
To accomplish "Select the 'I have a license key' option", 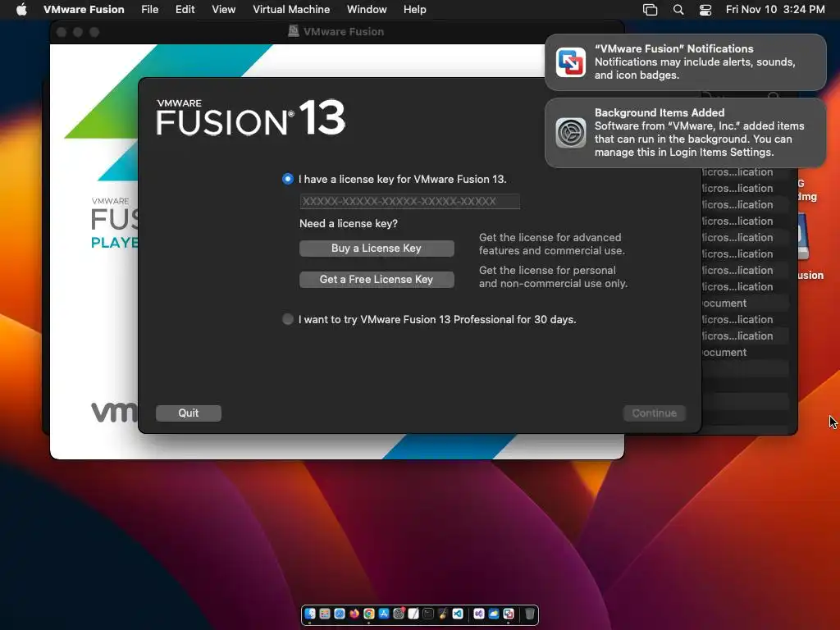I will click(x=288, y=179).
